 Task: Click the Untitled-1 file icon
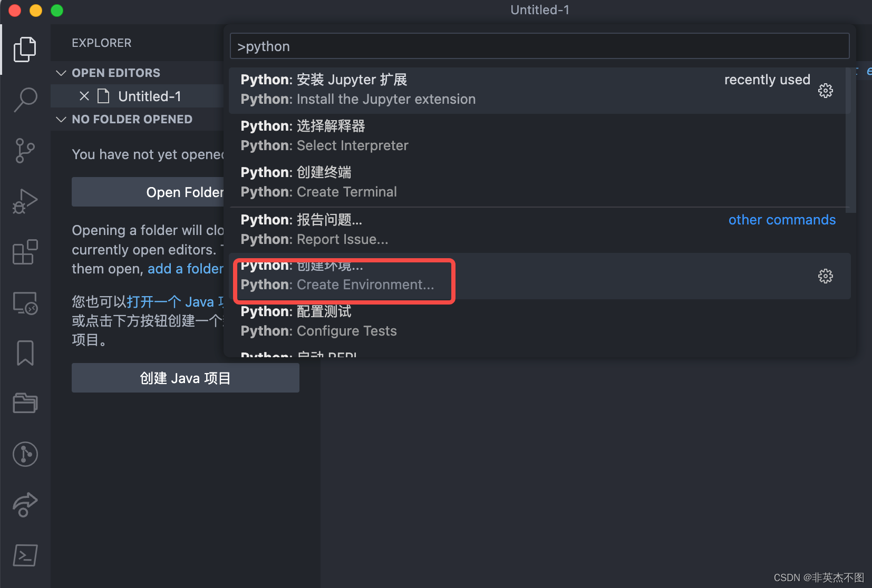pyautogui.click(x=104, y=96)
